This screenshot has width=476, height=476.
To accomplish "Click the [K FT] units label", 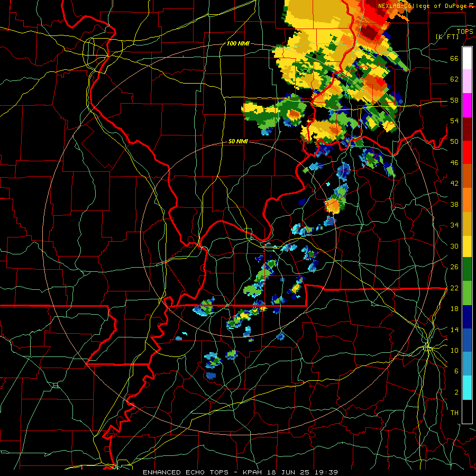I will 447,36.
